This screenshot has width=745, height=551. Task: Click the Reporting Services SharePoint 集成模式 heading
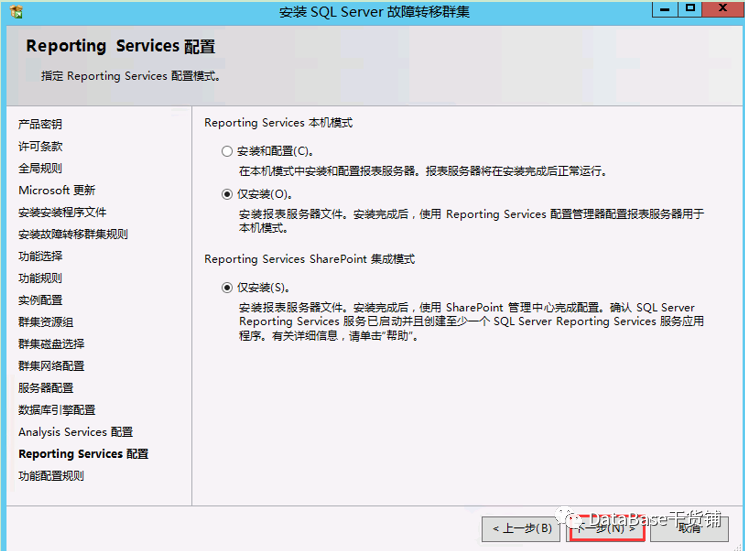tap(309, 259)
